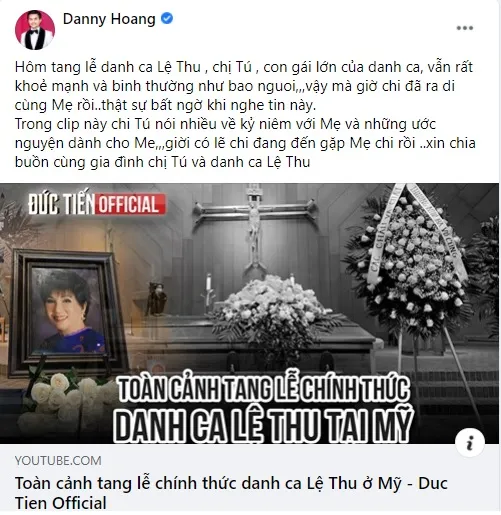The width and height of the screenshot is (501, 515).
Task: Click the post's first paragraph text
Action: tap(244, 86)
